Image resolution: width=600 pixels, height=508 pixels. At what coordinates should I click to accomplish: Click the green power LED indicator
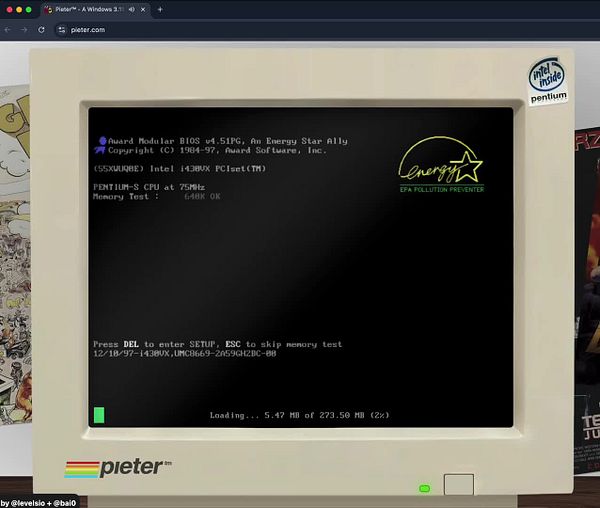(425, 488)
